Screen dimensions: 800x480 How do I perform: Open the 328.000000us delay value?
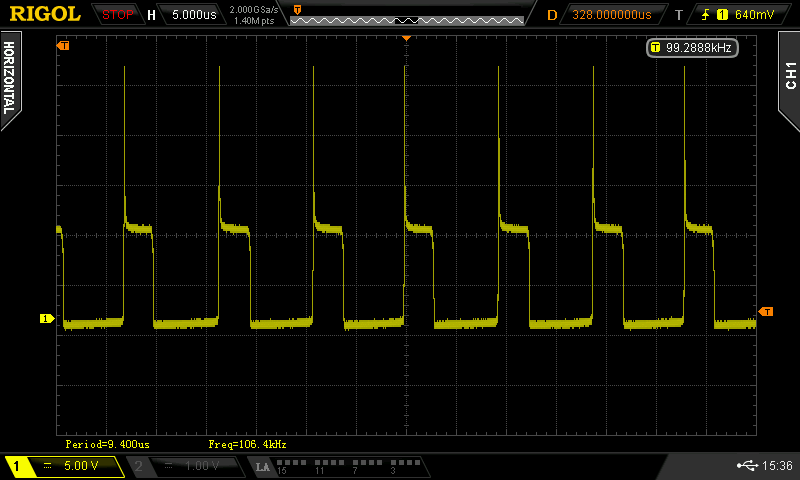[611, 15]
